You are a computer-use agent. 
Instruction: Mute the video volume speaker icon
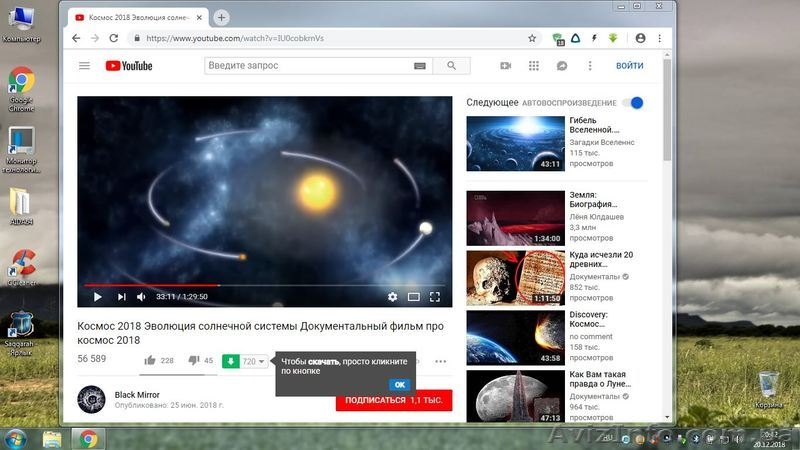(x=141, y=297)
